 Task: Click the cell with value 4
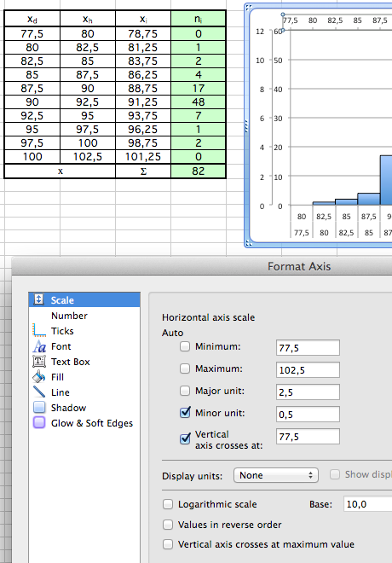199,75
